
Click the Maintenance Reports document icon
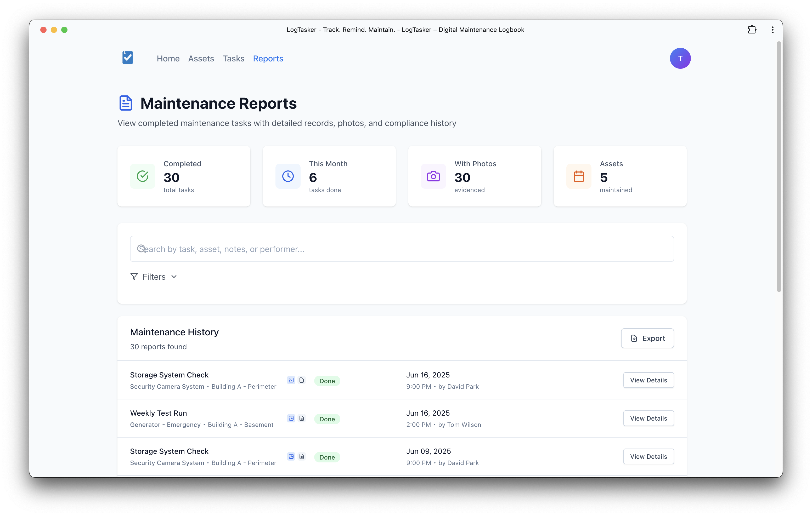[126, 103]
